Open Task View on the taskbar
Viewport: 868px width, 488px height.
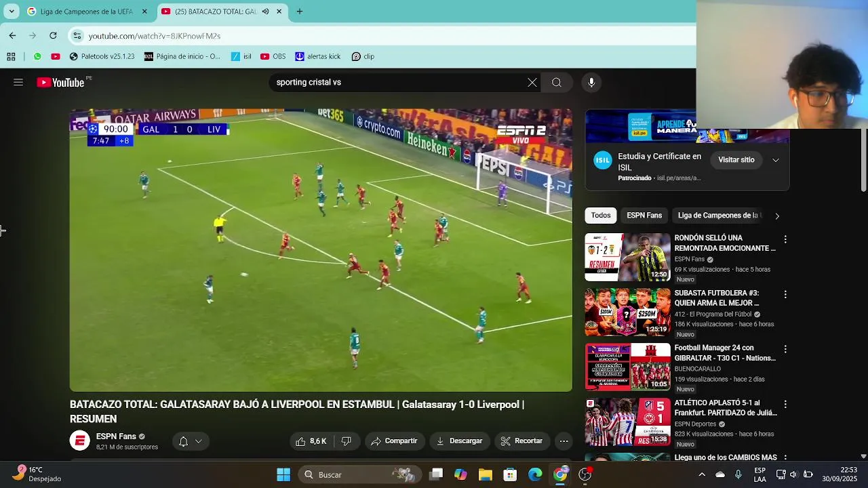[x=436, y=474]
